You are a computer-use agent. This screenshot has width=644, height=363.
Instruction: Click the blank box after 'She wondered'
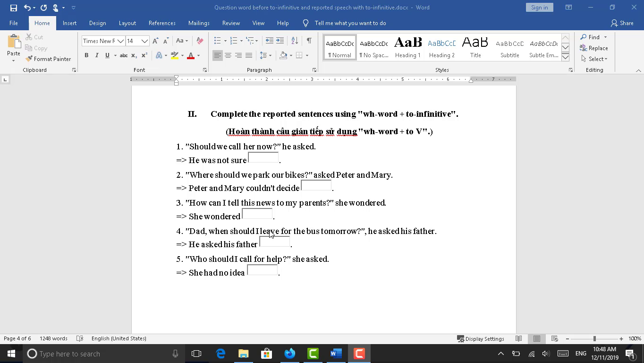(x=257, y=214)
